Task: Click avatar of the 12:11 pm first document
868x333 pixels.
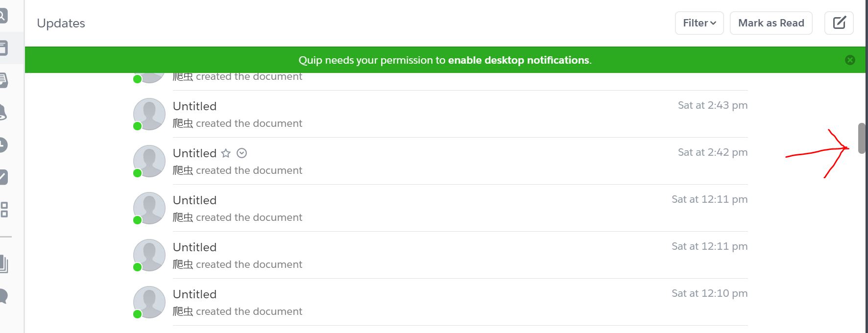Action: 149,208
